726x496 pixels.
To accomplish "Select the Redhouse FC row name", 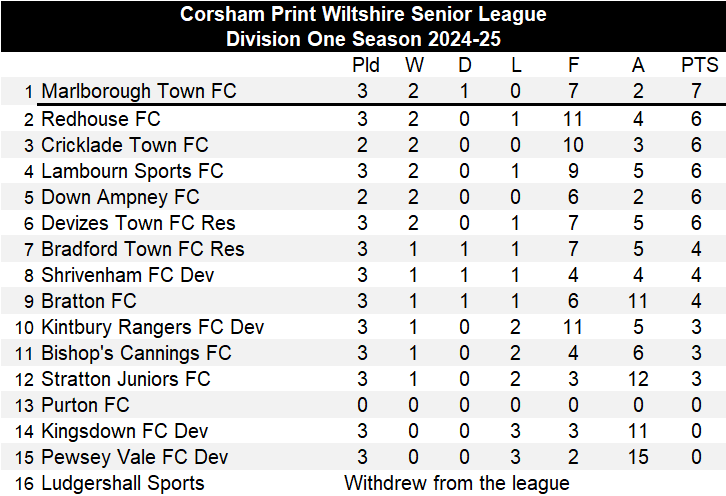I will tap(101, 119).
